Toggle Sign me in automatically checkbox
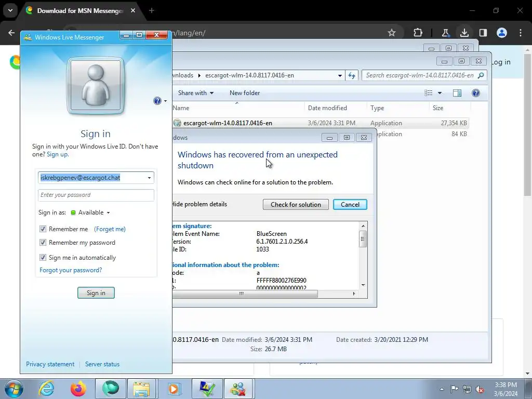The image size is (532, 399). pos(43,258)
